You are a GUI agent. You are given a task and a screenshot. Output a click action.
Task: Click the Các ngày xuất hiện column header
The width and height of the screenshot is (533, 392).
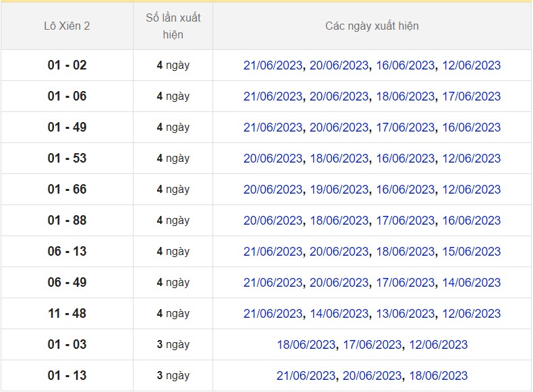point(372,26)
